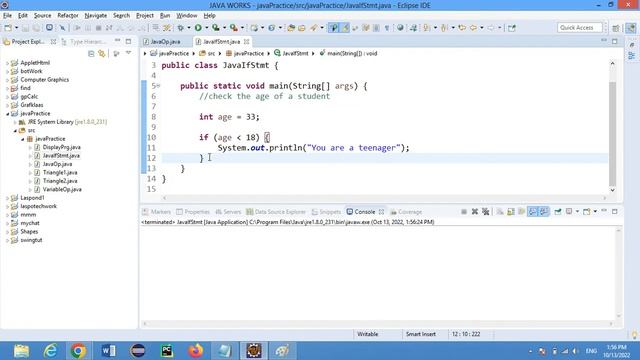Expand the Computer Graphics project
Image resolution: width=640 pixels, height=360 pixels.
7,80
